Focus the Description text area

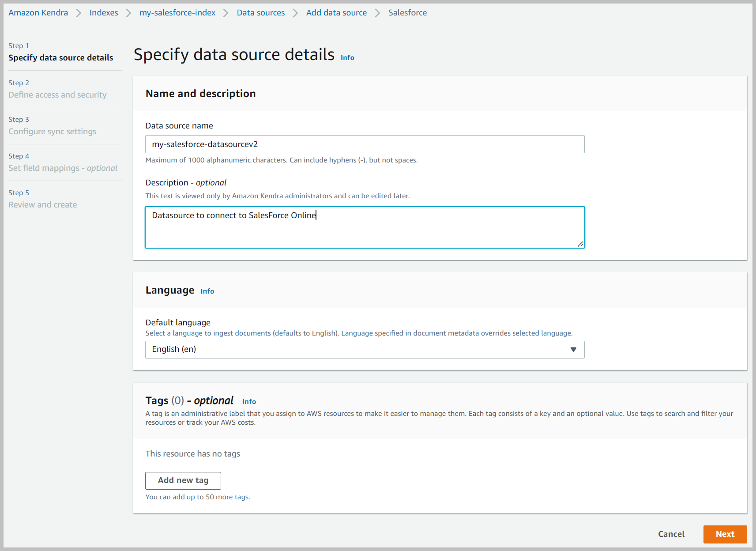(x=365, y=227)
